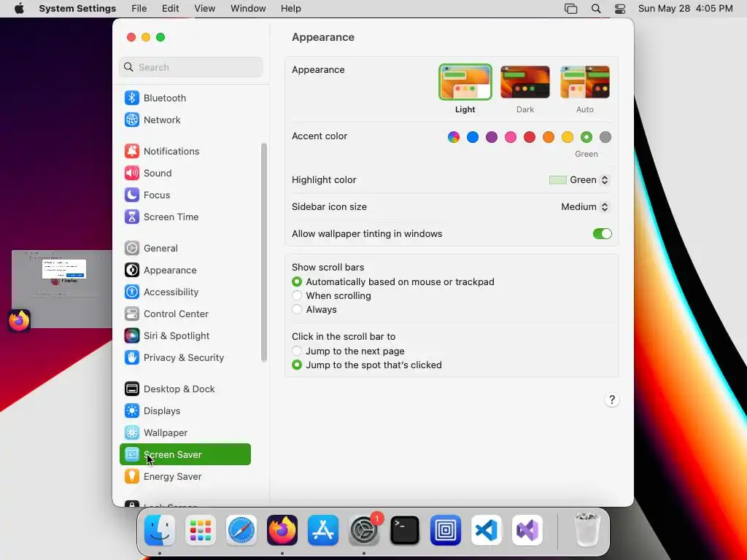
Task: Open Bluetooth settings in sidebar
Action: (185, 98)
